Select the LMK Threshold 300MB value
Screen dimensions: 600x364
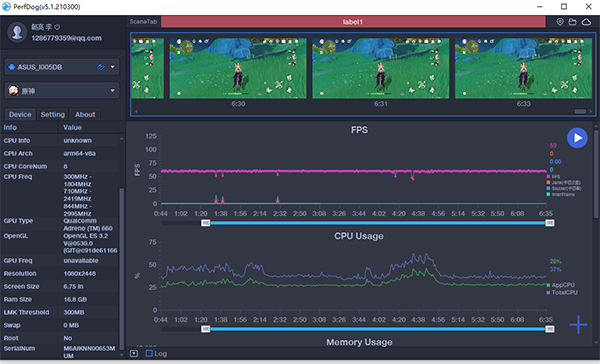[74, 312]
